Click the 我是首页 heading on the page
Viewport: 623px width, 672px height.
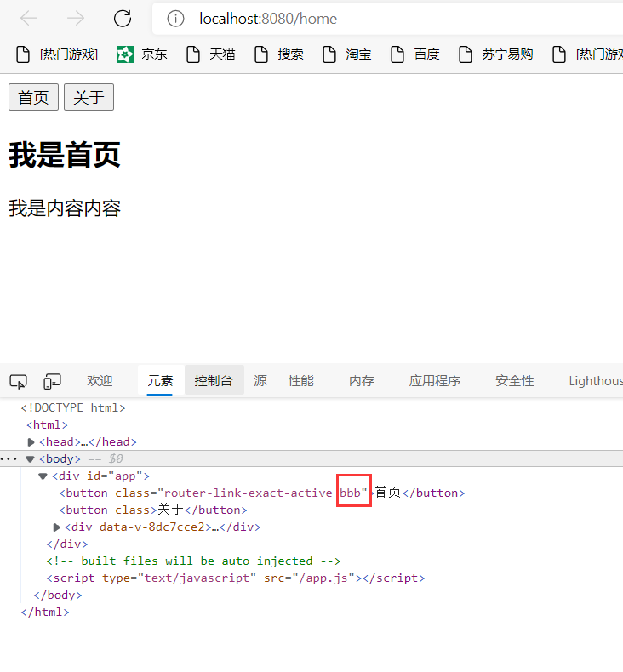point(65,155)
